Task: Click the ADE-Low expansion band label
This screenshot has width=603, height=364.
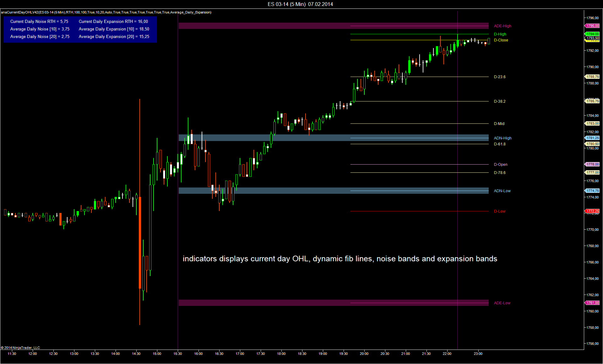Action: point(502,303)
